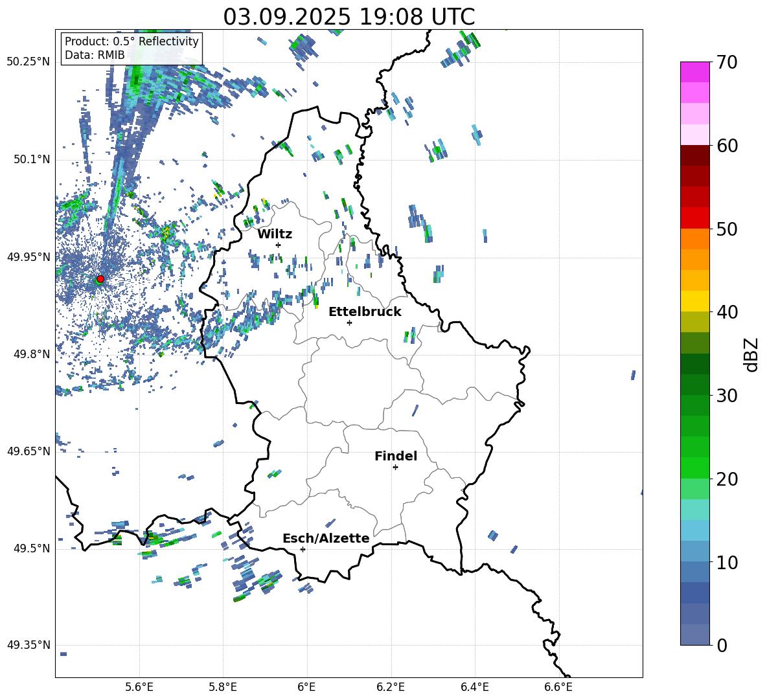Click the 49.35°N latitude label
The image size is (767, 700).
click(x=29, y=645)
